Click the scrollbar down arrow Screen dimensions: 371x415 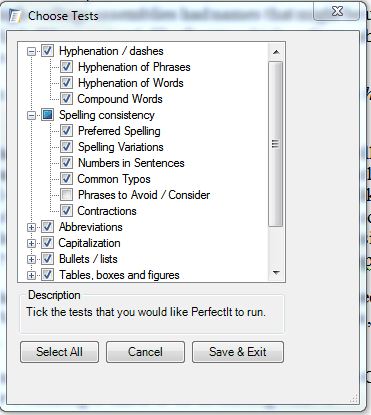point(276,273)
